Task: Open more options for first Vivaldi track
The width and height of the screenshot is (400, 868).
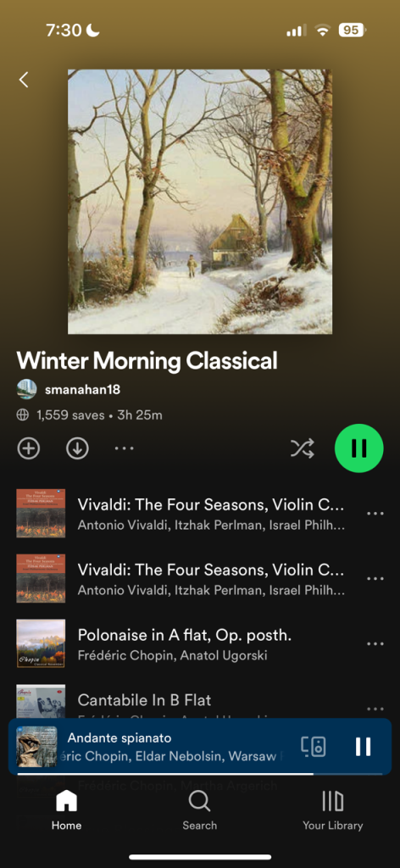Action: (x=375, y=513)
